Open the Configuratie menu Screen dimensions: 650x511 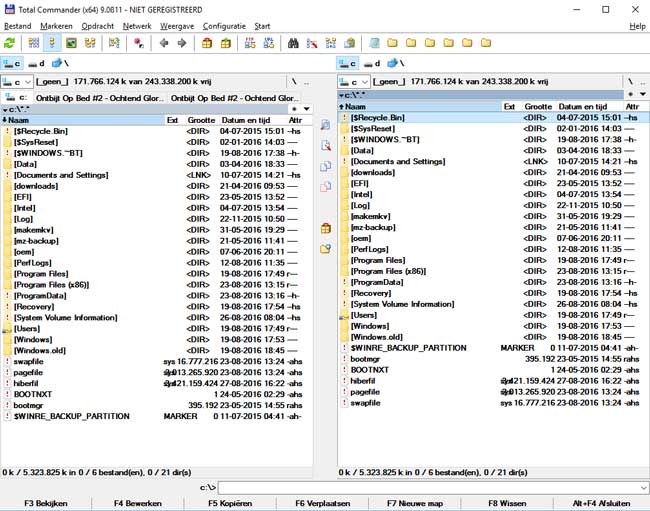(224, 26)
